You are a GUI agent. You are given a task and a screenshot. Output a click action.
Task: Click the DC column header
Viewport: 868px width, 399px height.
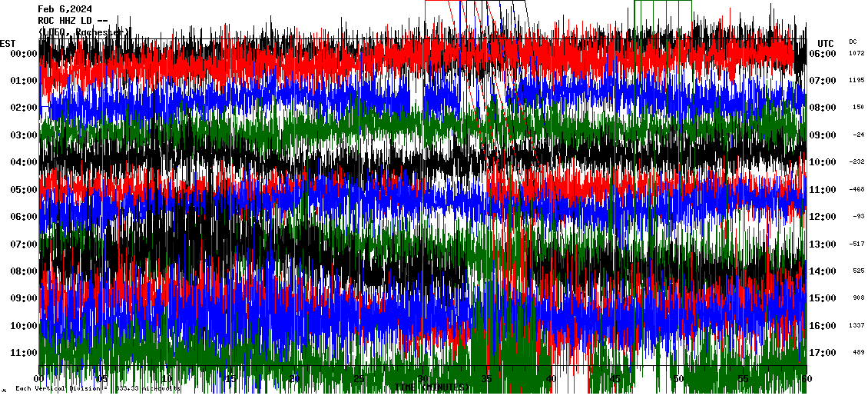853,42
